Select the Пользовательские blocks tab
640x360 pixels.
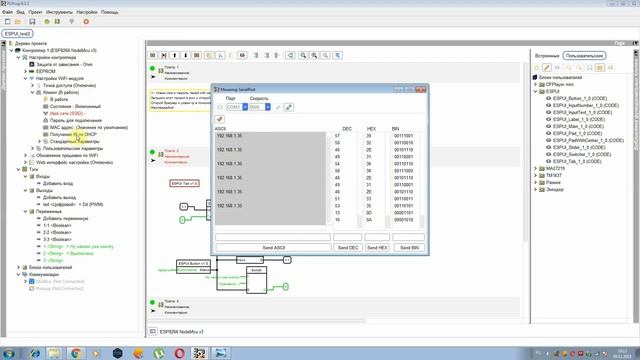pos(584,56)
